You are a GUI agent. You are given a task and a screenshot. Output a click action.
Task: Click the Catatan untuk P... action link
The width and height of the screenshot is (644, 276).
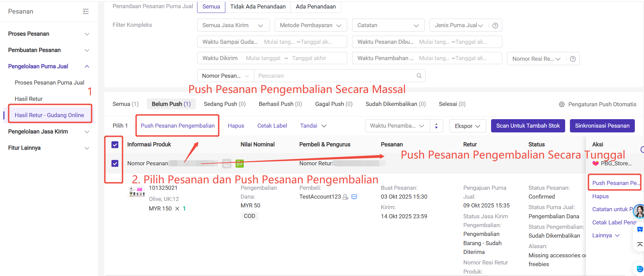point(612,209)
